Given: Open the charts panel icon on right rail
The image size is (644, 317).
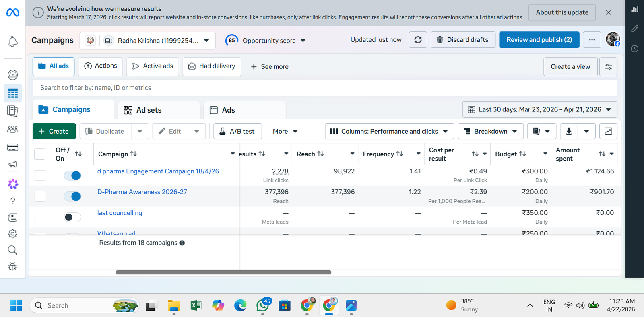Looking at the screenshot, I should coord(635,9).
